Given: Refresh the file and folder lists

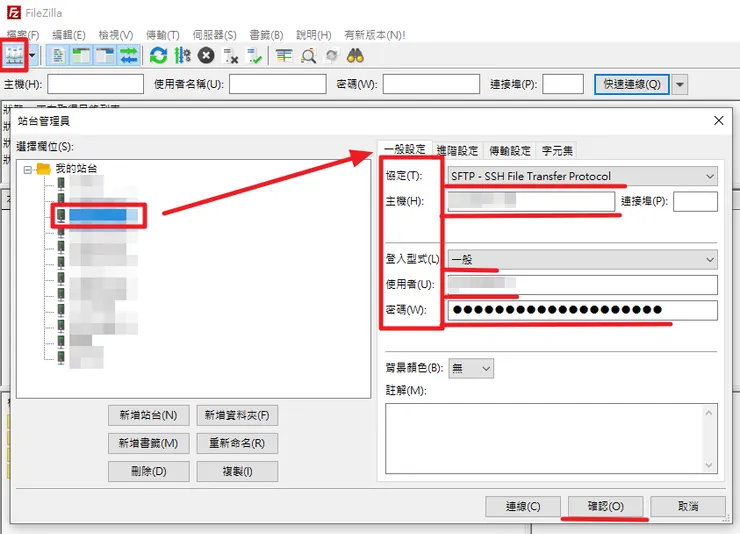Looking at the screenshot, I should tap(159, 56).
